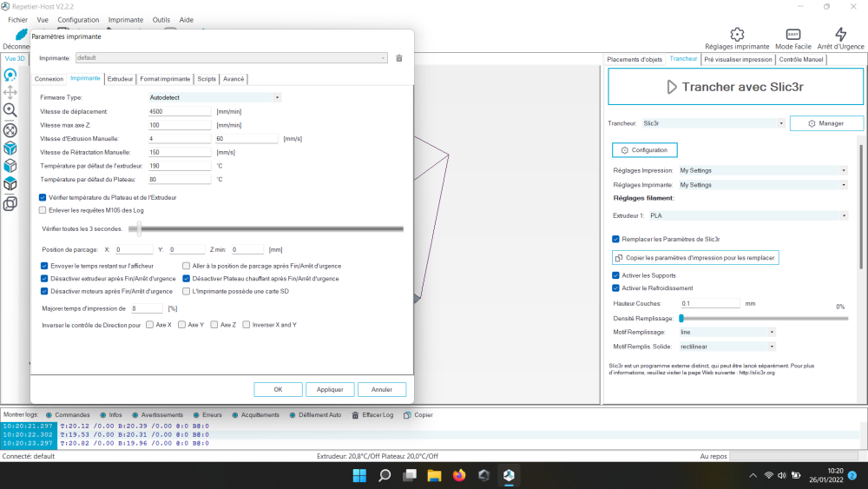The image size is (868, 489).
Task: Enable Enlever les requêtes M105 des Log
Action: (43, 210)
